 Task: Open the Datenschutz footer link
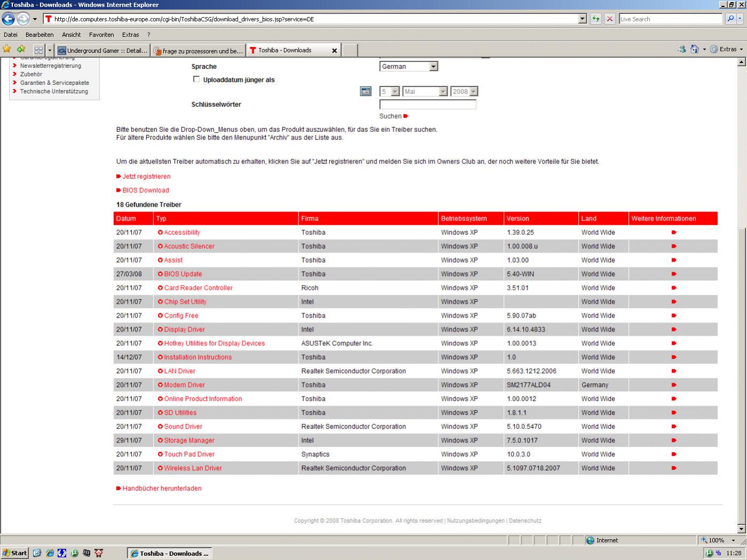(x=525, y=520)
